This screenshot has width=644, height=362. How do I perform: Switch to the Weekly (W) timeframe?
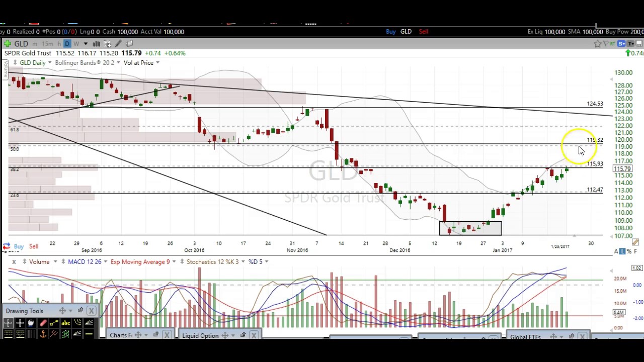(76, 44)
